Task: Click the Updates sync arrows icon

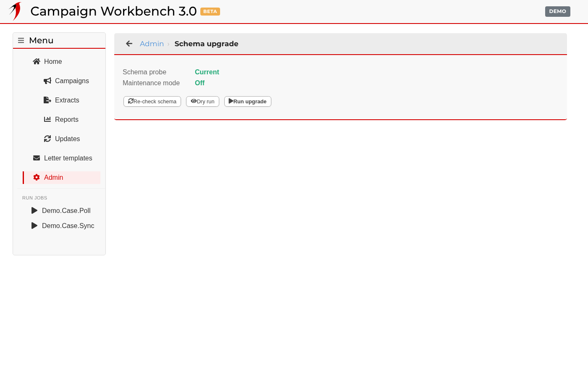Action: pyautogui.click(x=47, y=139)
